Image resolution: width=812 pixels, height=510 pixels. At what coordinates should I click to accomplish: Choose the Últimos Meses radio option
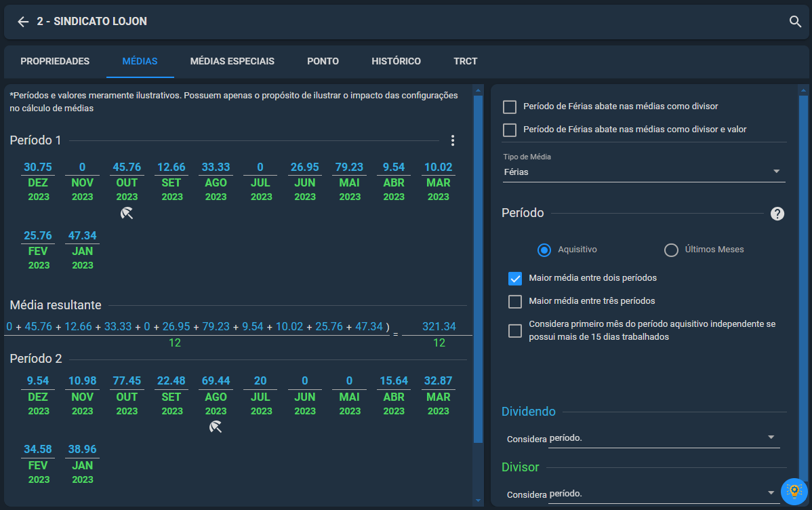coord(671,250)
